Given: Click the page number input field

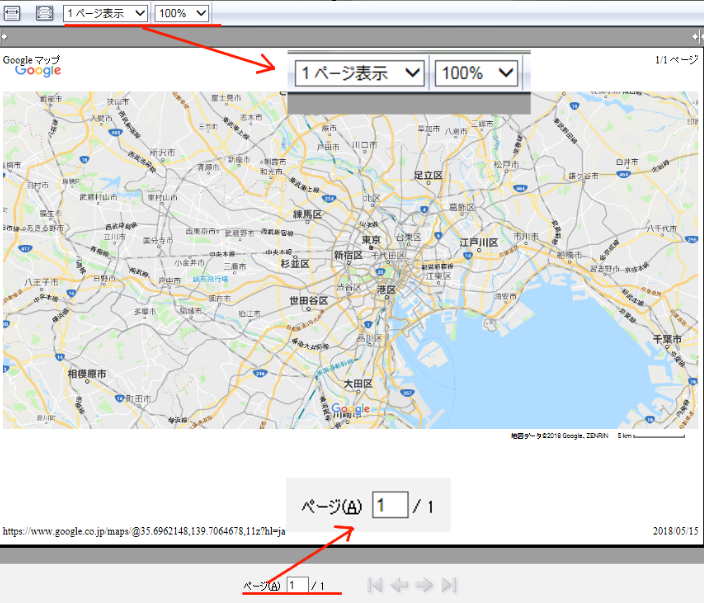Looking at the screenshot, I should click(x=296, y=585).
